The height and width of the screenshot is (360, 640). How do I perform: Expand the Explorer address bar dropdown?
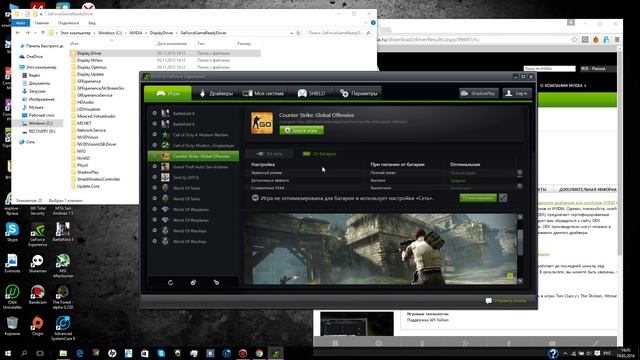click(x=291, y=33)
